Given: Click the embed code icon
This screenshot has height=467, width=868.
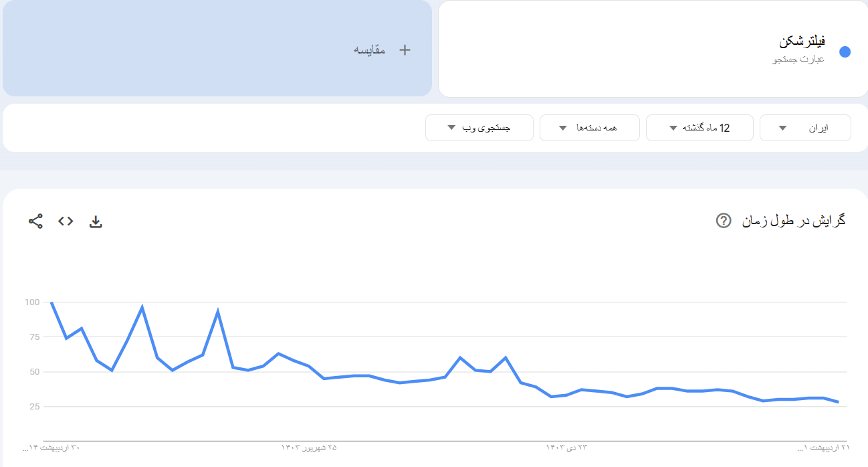Looking at the screenshot, I should tap(65, 219).
